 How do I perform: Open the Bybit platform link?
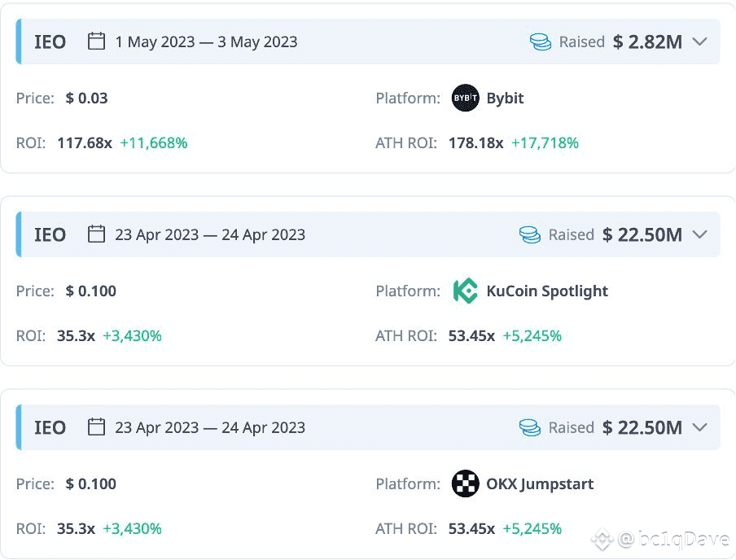pos(505,98)
